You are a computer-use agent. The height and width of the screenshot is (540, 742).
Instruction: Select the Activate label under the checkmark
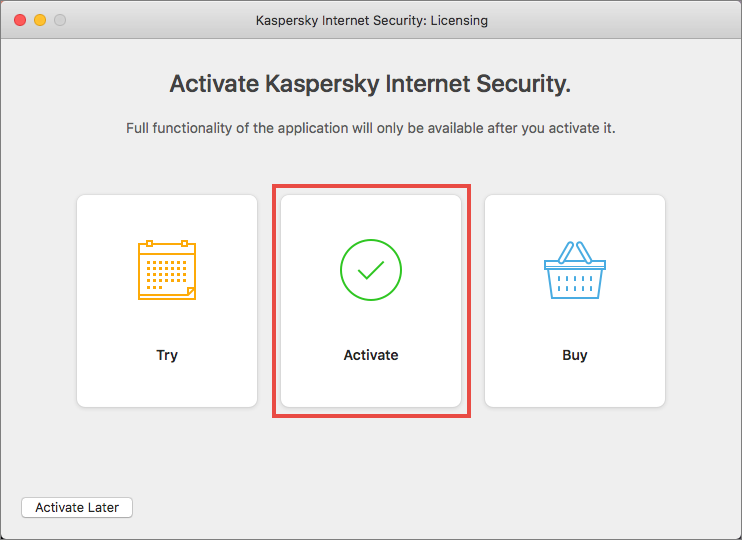pos(371,355)
